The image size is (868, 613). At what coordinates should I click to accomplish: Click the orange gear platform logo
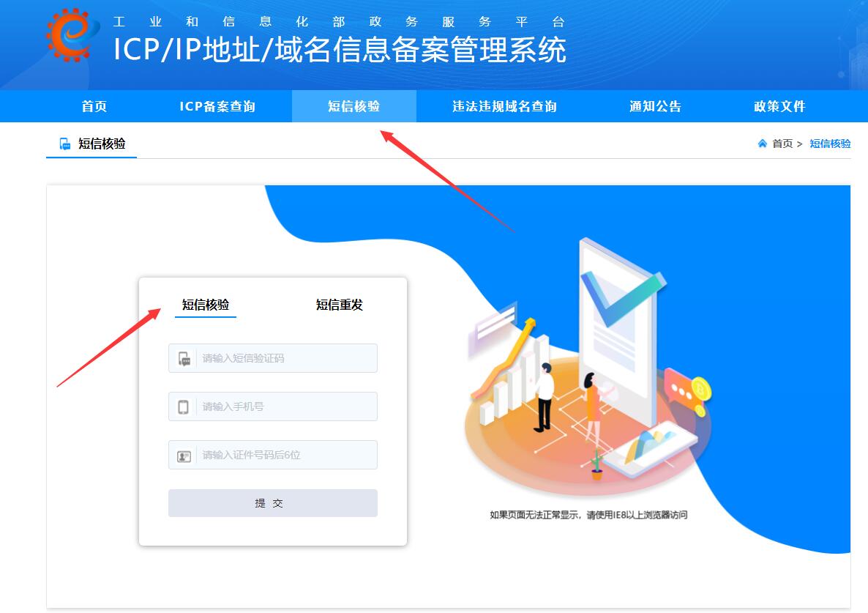[x=72, y=35]
